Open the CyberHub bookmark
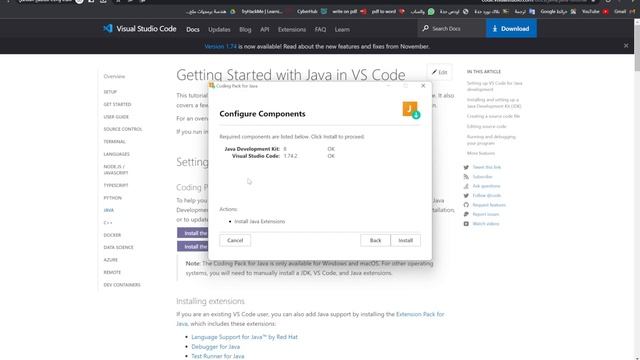Screen dimensions: 640x360 tap(312, 11)
